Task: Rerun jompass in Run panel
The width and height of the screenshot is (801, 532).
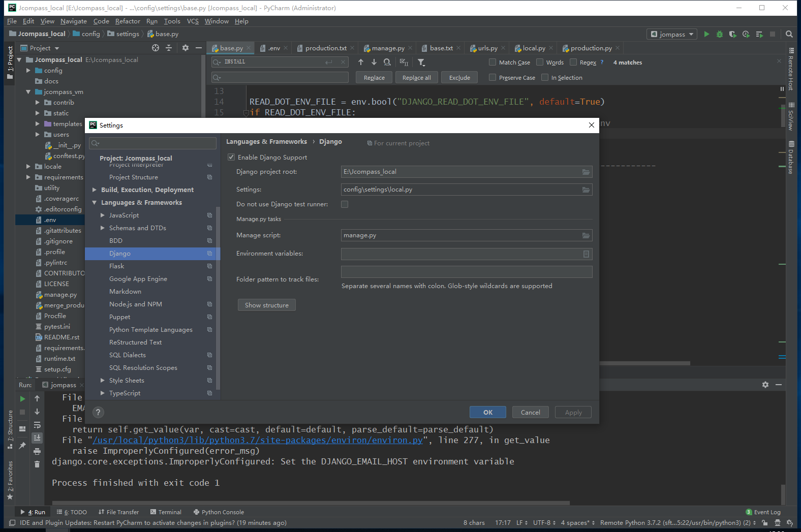Action: [x=22, y=399]
